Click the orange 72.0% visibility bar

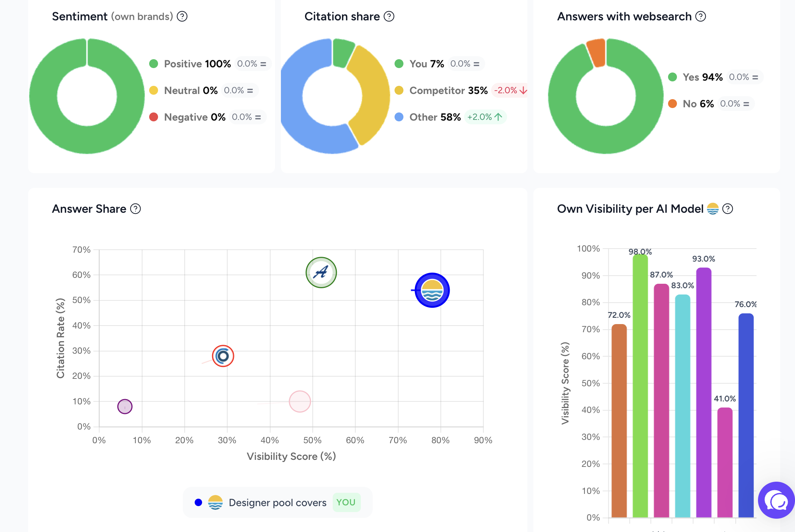click(619, 421)
